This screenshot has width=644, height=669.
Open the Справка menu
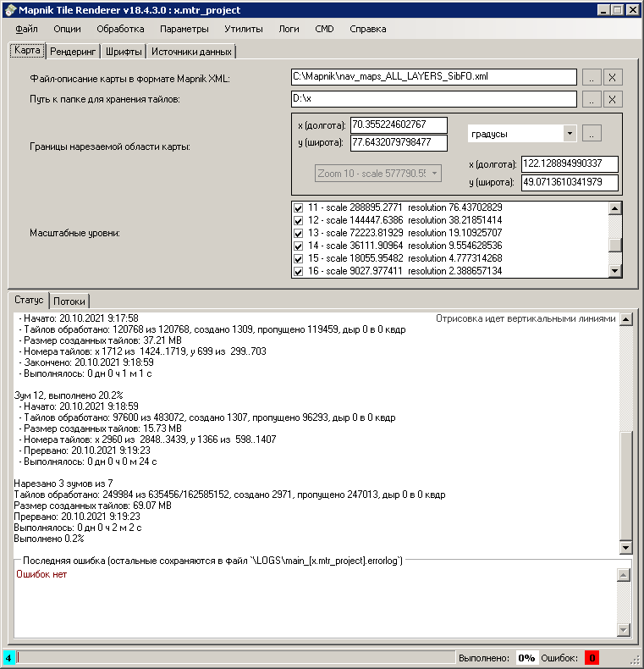point(367,29)
